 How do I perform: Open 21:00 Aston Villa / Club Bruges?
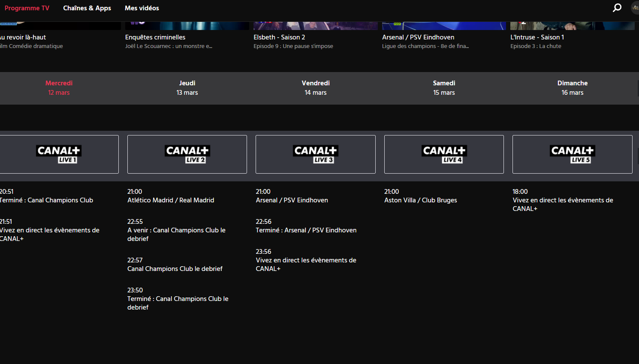(421, 196)
